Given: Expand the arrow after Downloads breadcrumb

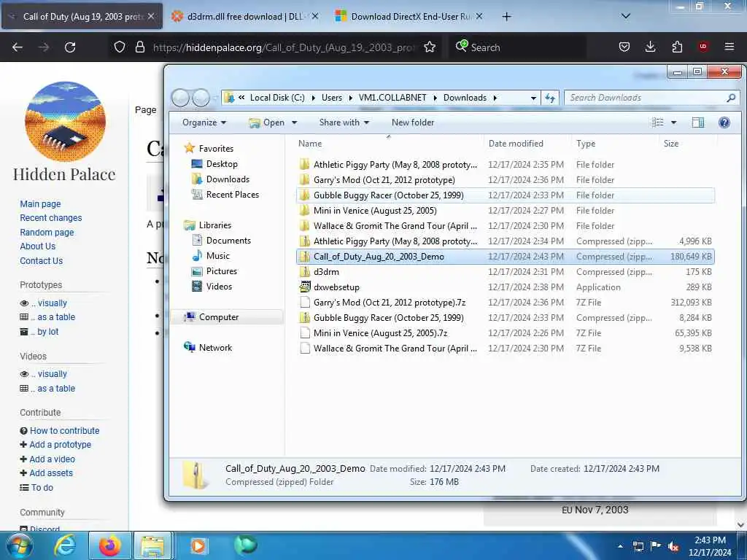Looking at the screenshot, I should (495, 98).
